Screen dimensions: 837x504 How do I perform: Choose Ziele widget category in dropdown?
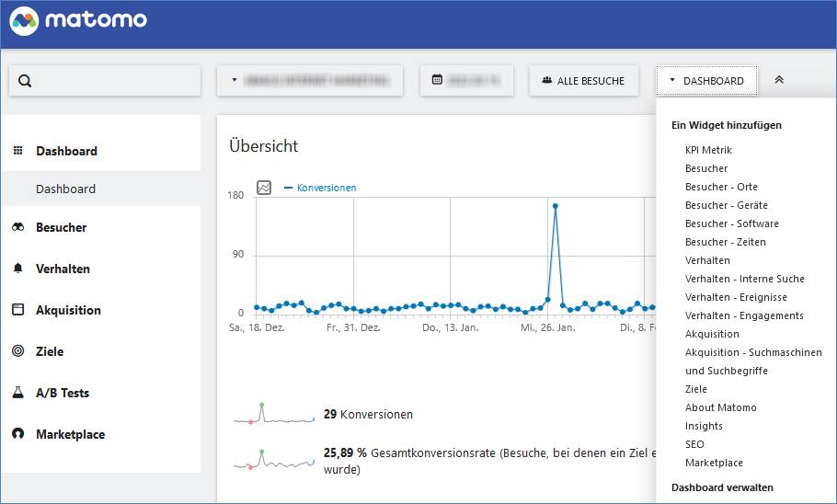695,389
